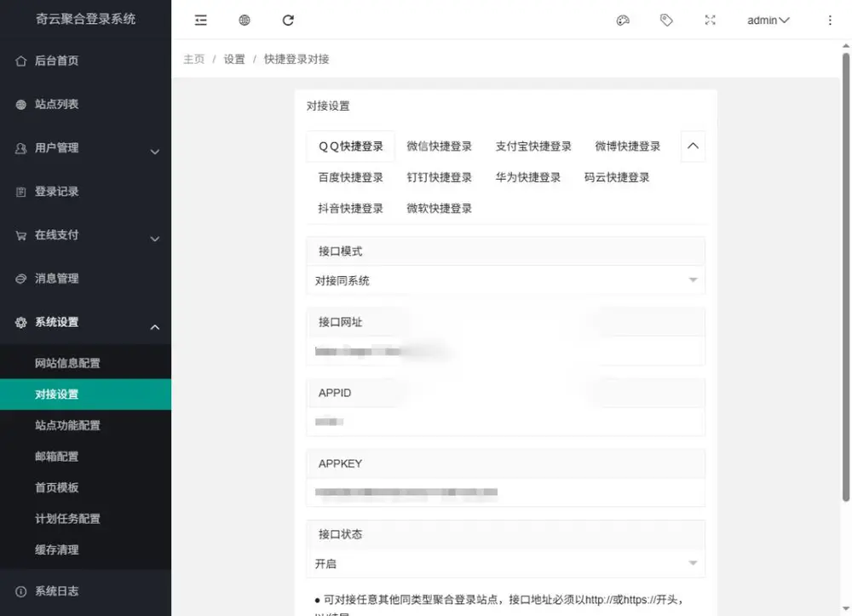Click the info icon beside 系统日志
This screenshot has height=616, width=852.
tap(20, 591)
